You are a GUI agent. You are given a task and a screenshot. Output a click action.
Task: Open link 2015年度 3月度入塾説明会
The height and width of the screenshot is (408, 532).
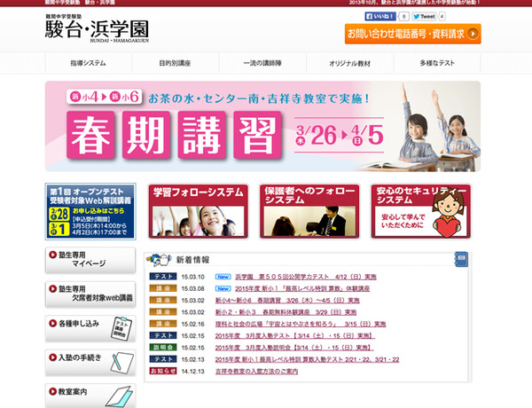point(294,348)
